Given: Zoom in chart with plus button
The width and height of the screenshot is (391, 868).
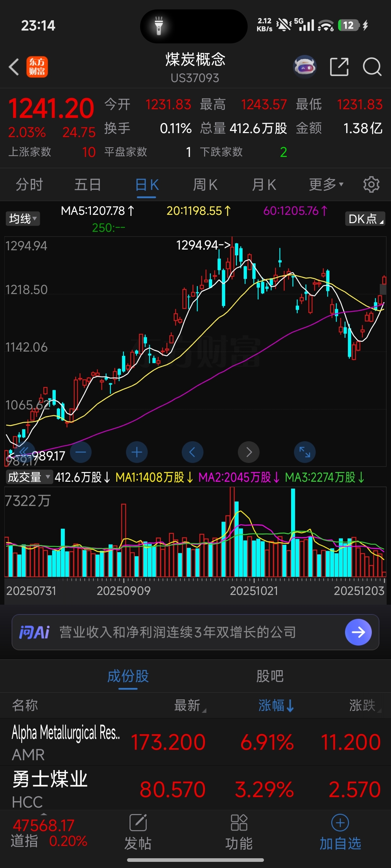Looking at the screenshot, I should click(x=137, y=452).
